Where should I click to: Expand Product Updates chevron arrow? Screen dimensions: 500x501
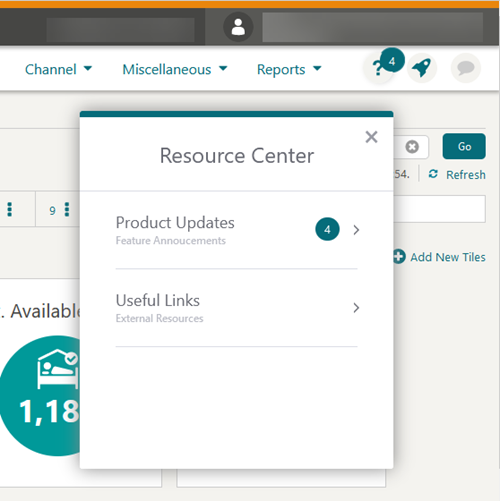coord(356,230)
